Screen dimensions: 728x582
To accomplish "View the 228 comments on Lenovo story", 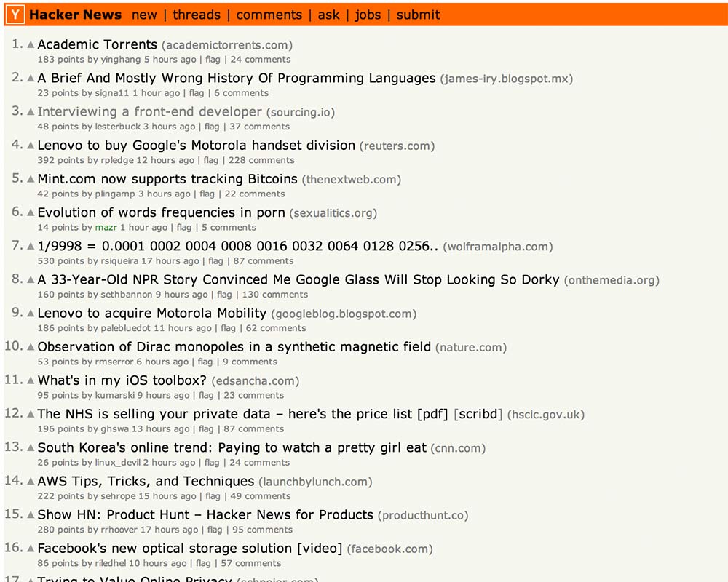I will (x=261, y=160).
